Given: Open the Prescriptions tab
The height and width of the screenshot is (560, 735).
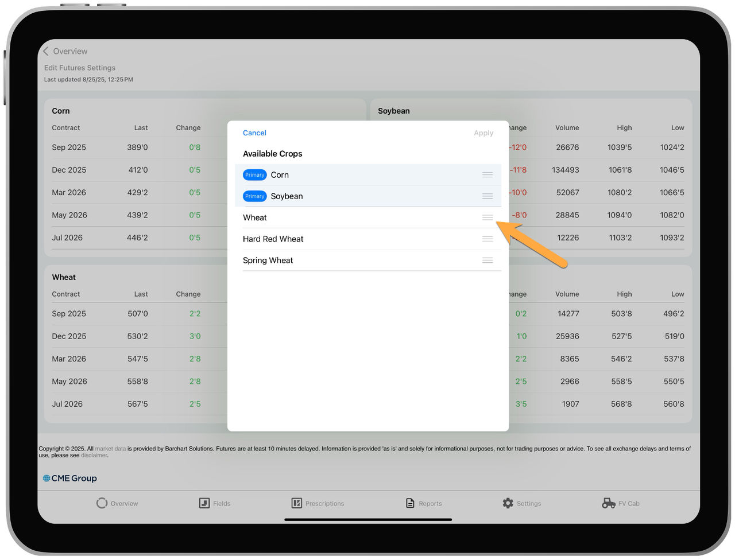Looking at the screenshot, I should [x=318, y=503].
